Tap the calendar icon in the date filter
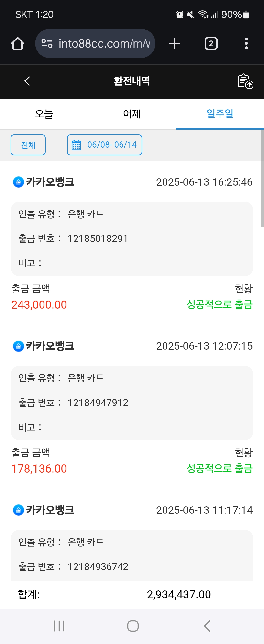The height and width of the screenshot is (644, 264). point(77,145)
